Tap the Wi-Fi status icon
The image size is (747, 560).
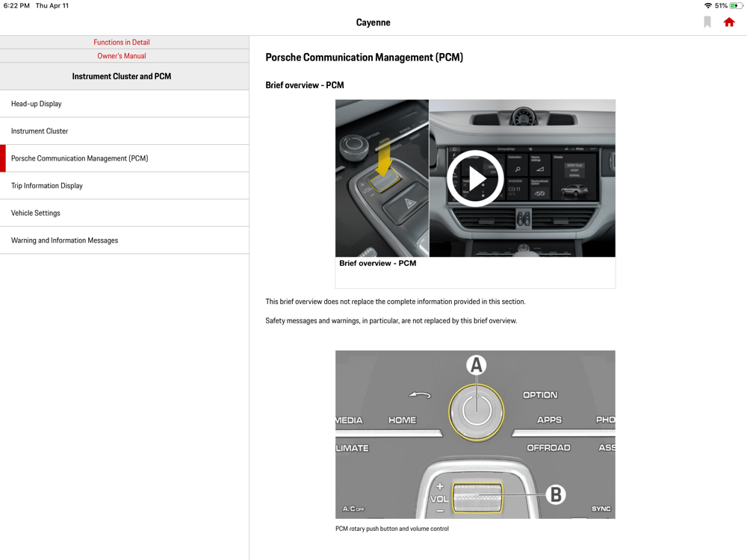708,6
